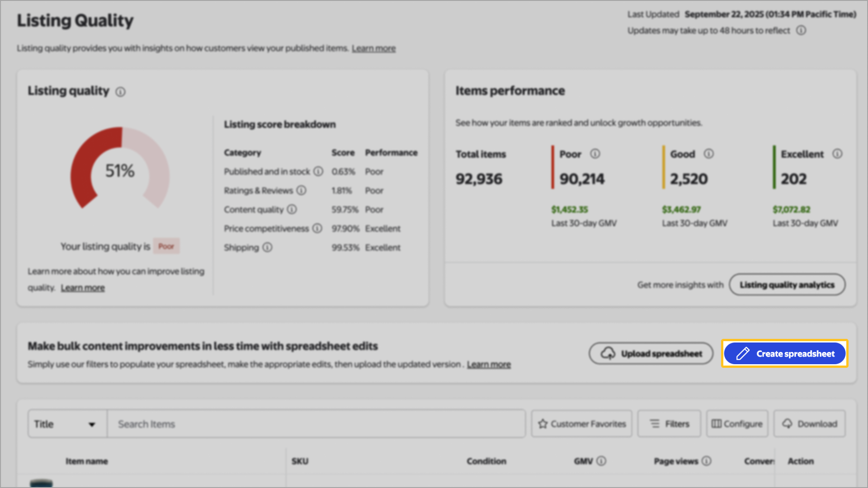868x488 pixels.
Task: Click the Price competitiveness info icon
Action: 317,228
